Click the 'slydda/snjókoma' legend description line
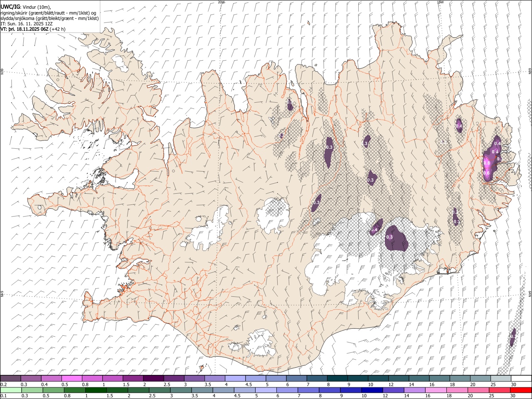The width and height of the screenshot is (532, 399). 49,18
